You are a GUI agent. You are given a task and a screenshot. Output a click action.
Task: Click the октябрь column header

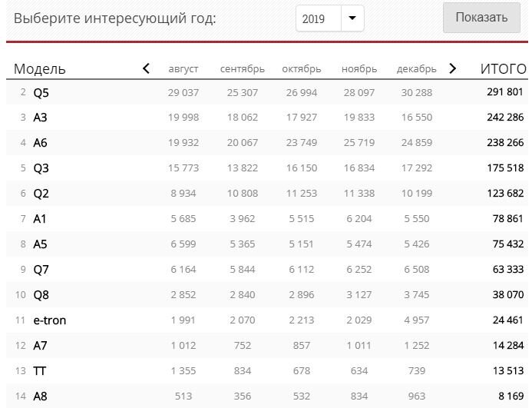click(x=301, y=69)
